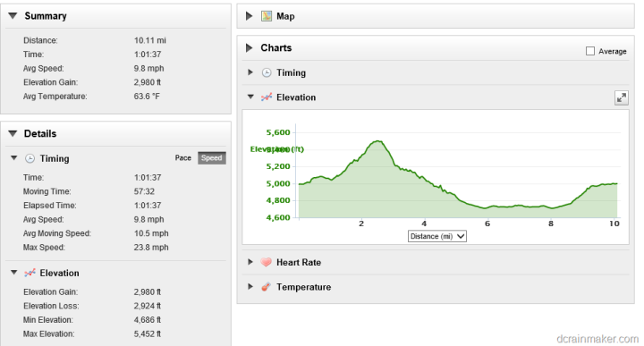
Task: Click the Temperature thermometer icon
Action: click(x=267, y=287)
